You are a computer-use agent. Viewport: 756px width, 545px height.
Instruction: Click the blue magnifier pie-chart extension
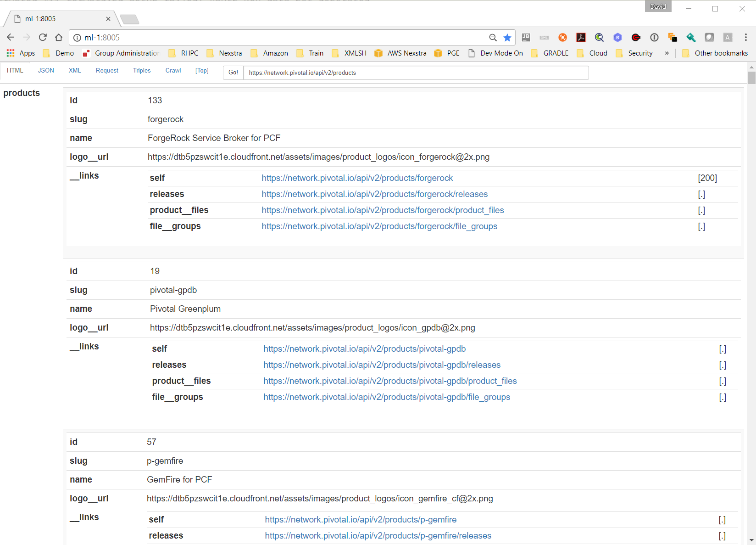pyautogui.click(x=599, y=38)
